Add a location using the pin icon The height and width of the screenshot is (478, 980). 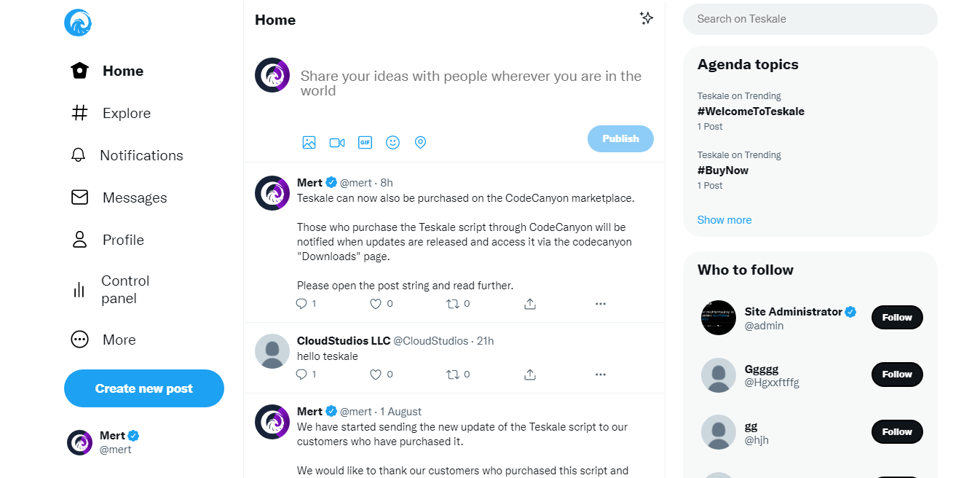point(420,143)
